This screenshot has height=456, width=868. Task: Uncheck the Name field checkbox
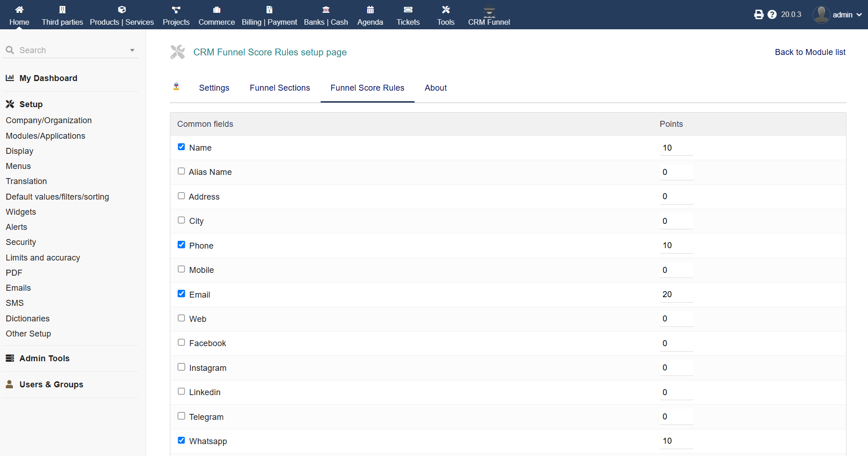coord(181,147)
